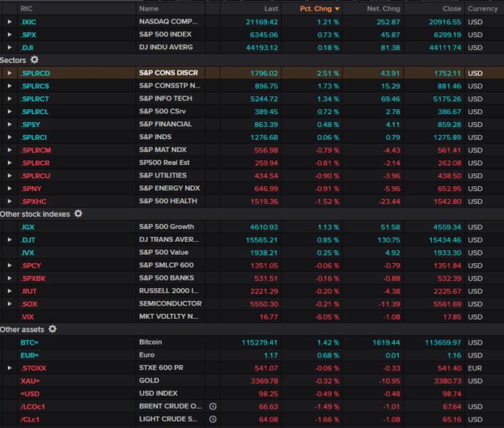
Task: Expand the .SPSY Financial row
Action: [10, 125]
